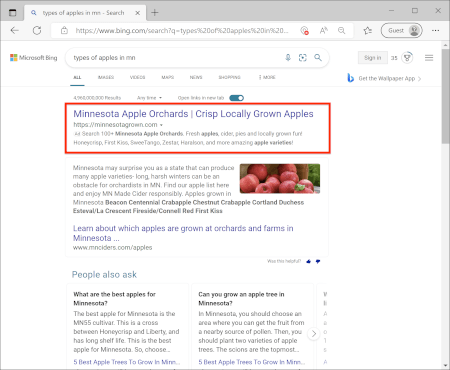The width and height of the screenshot is (450, 370).
Task: Open the Favorites star icon
Action: (x=368, y=31)
